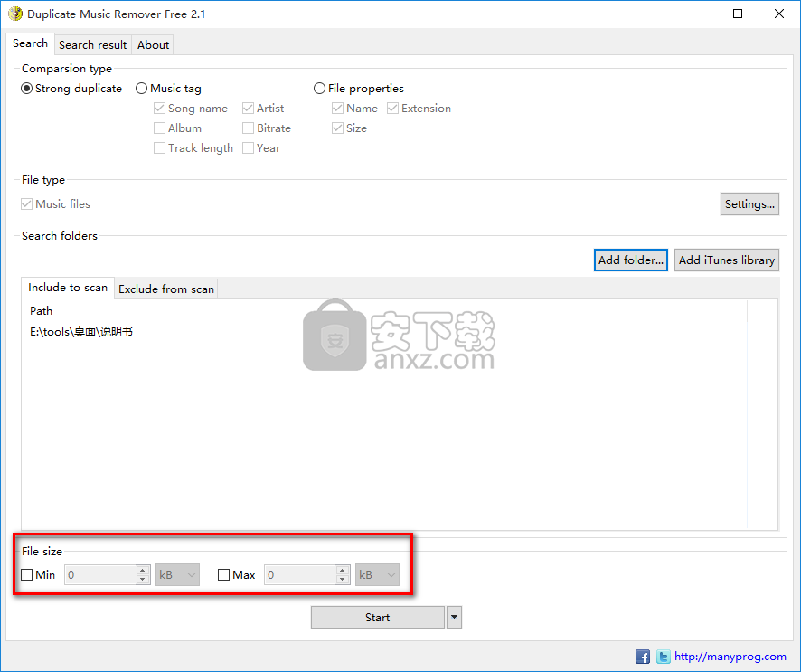This screenshot has width=801, height=672.
Task: Click the Max file size input field
Action: (300, 575)
